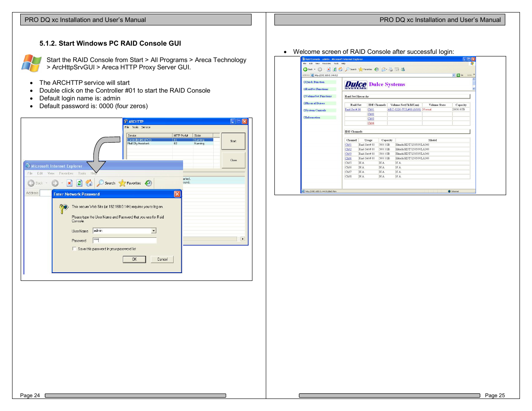Click the Search magnifier in the login IE toolbar
The image size is (532, 411).
(100, 183)
